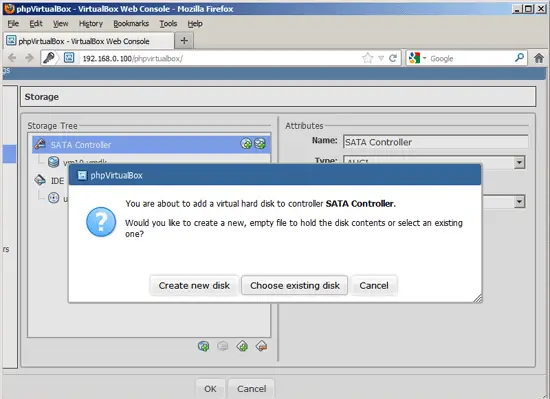The height and width of the screenshot is (399, 550).
Task: Click the hard disk icon under the SATA Controller
Action: click(53, 162)
